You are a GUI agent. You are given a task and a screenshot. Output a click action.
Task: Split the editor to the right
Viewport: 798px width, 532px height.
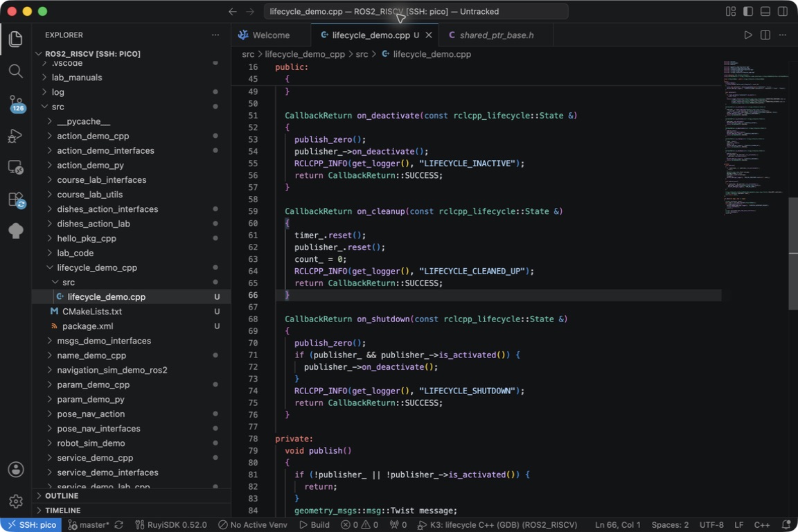coord(765,35)
